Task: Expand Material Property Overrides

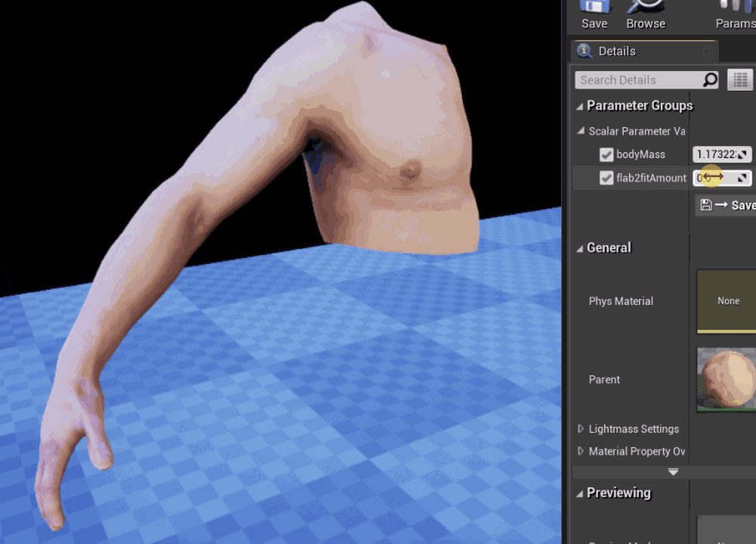Action: (581, 451)
